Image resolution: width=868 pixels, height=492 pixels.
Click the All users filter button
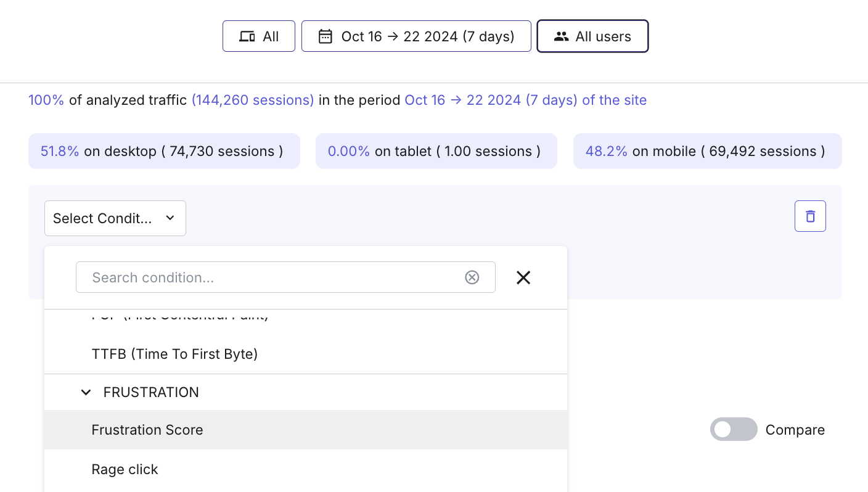pyautogui.click(x=592, y=36)
